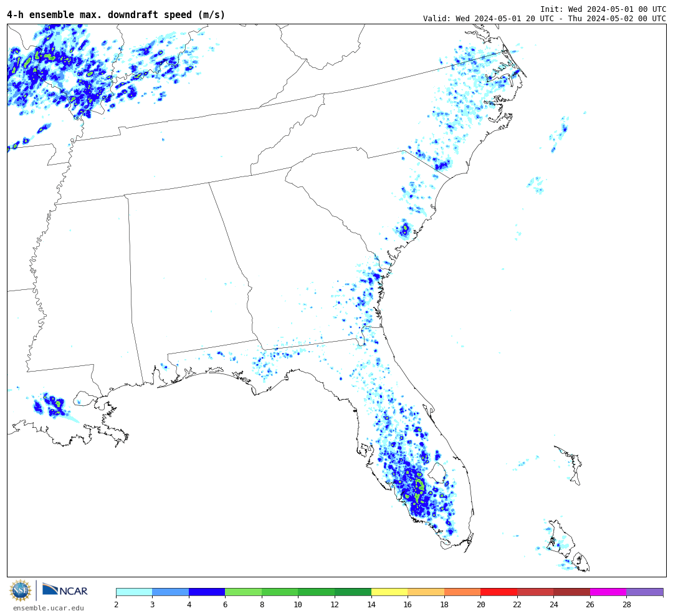Image resolution: width=673 pixels, height=616 pixels.
Task: Click the 'Init: Wed 2024-05-01 00 UTC' text
Action: pos(603,9)
